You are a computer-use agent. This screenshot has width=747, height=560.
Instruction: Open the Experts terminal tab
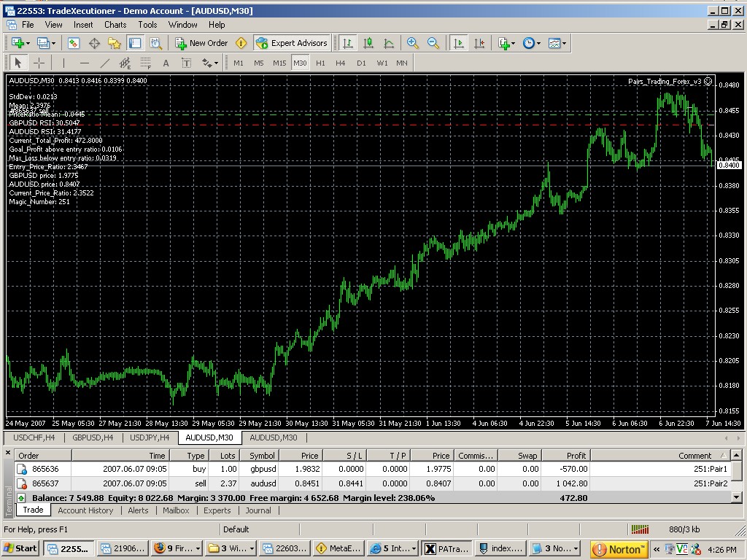[x=217, y=510]
